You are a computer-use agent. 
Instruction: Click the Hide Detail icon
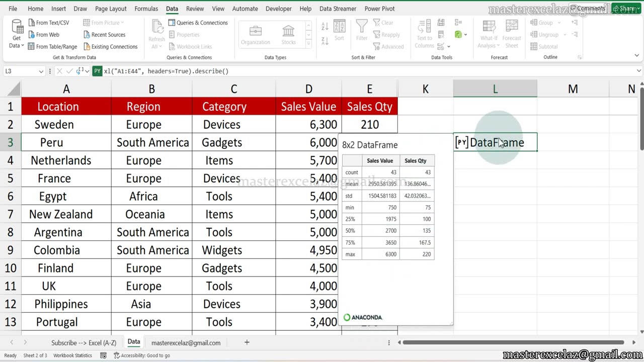[575, 35]
